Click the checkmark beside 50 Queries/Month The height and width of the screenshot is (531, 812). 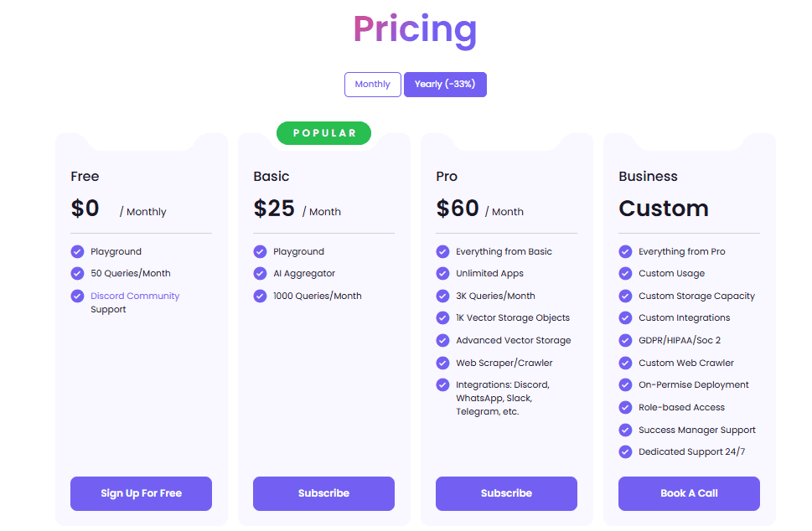[x=78, y=273]
